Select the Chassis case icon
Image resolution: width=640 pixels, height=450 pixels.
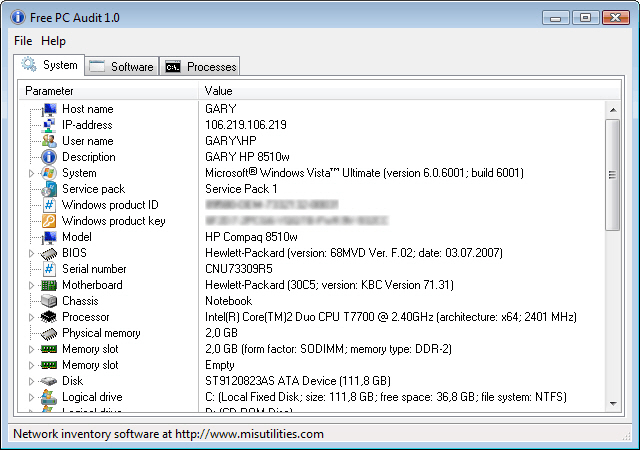coord(49,301)
